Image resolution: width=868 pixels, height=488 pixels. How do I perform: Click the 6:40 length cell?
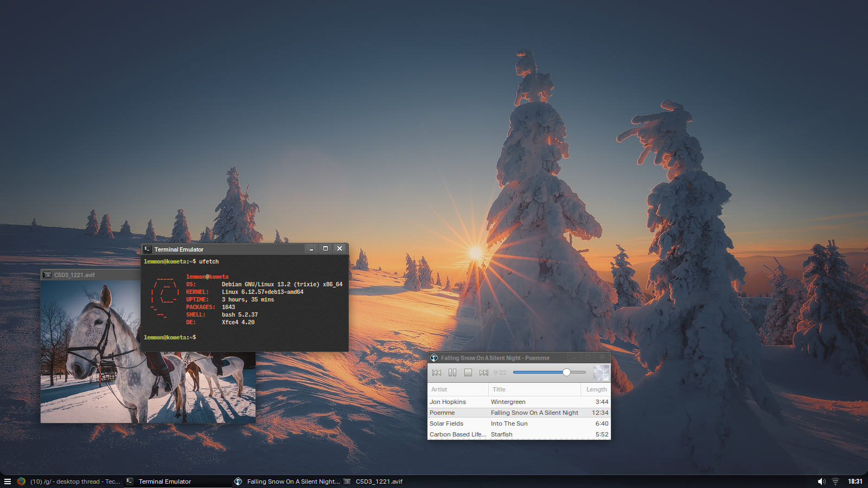click(602, 423)
